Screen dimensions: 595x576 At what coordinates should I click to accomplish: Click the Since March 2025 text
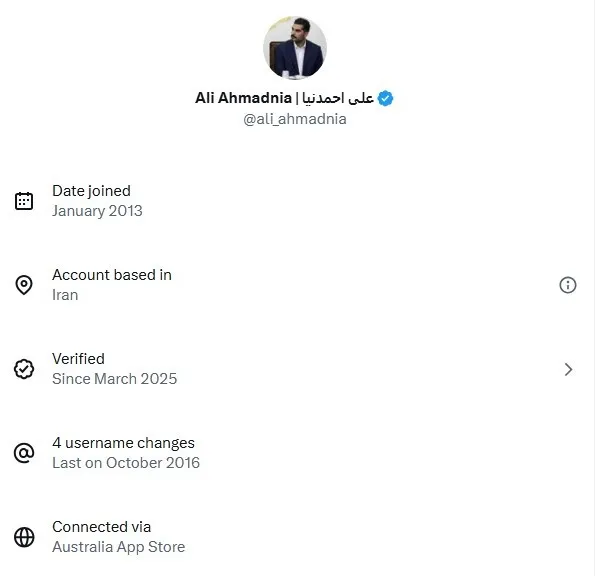point(115,379)
